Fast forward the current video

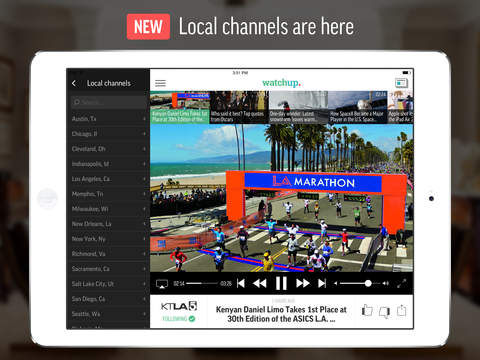coord(303,283)
